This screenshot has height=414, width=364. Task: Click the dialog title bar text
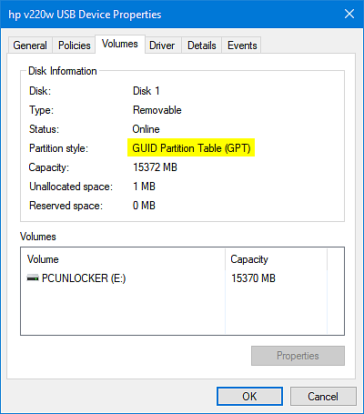85,14
